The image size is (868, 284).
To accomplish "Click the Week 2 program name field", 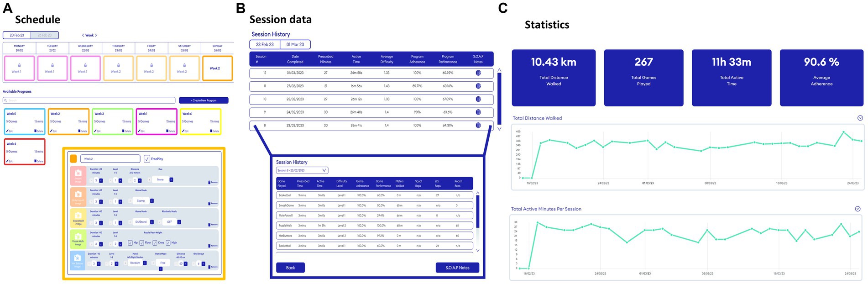I will pyautogui.click(x=110, y=159).
